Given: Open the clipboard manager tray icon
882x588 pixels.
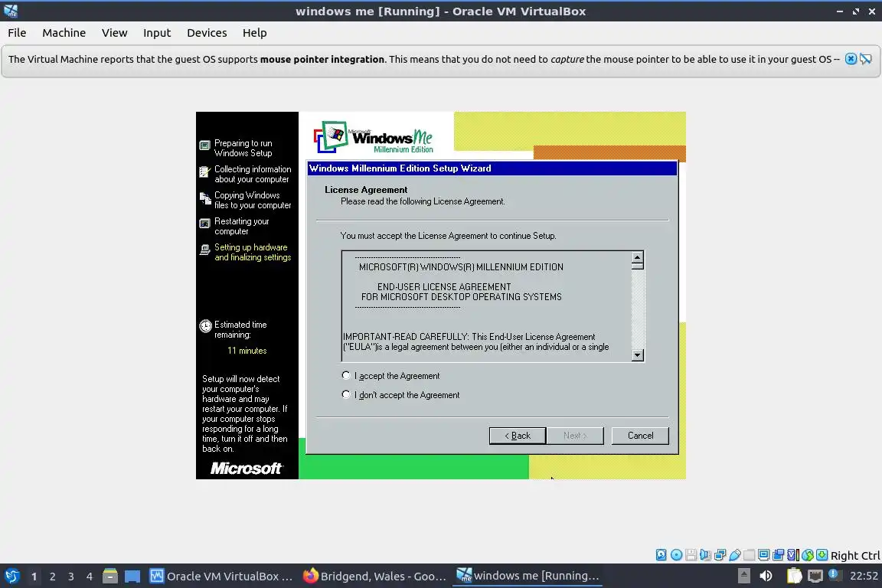Looking at the screenshot, I should coord(794,575).
